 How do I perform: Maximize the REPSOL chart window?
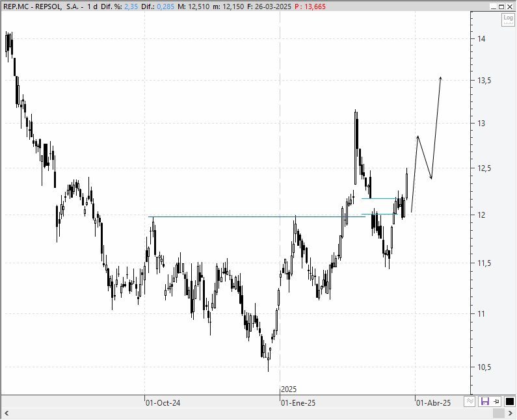[x=501, y=7]
